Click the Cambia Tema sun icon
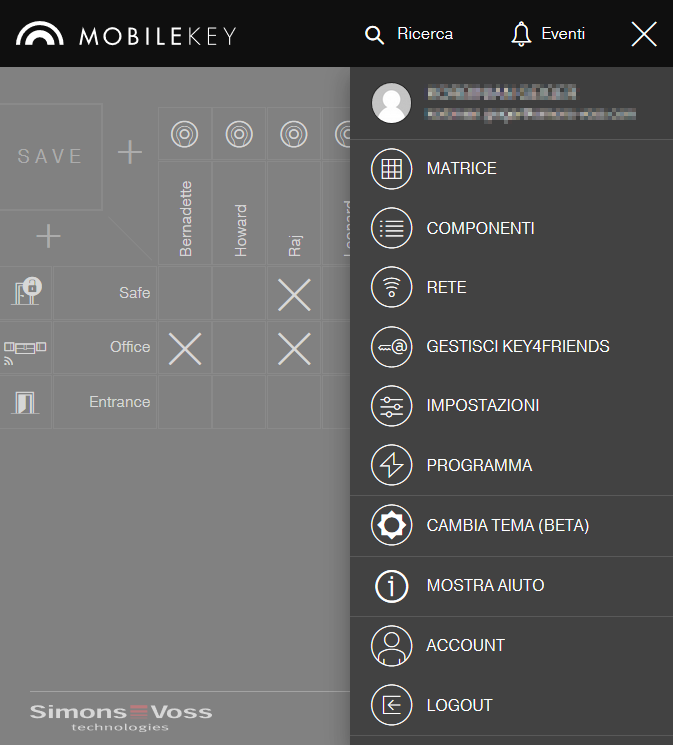The height and width of the screenshot is (745, 673). pos(391,525)
